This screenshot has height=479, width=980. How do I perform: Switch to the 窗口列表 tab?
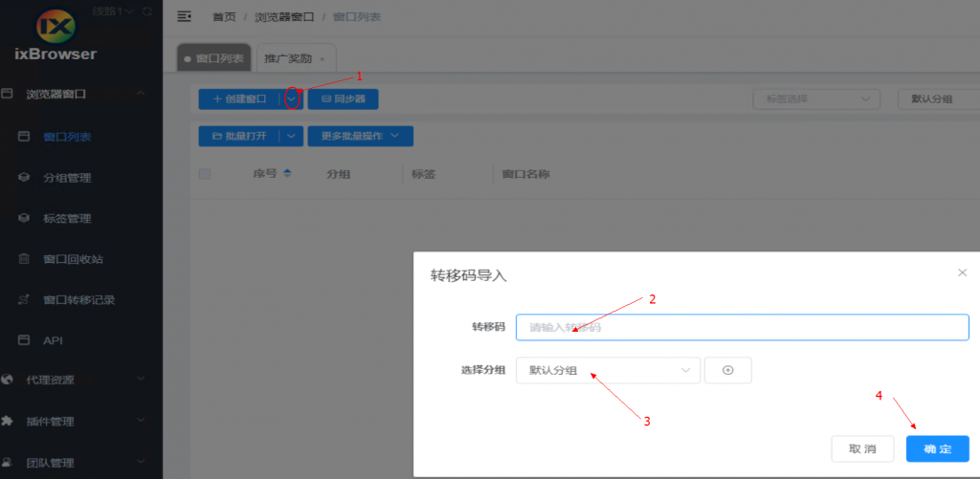coord(214,58)
